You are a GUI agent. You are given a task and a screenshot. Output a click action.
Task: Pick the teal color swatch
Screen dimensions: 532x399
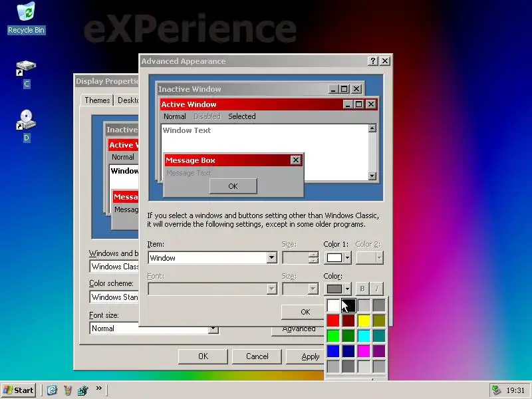tap(379, 336)
